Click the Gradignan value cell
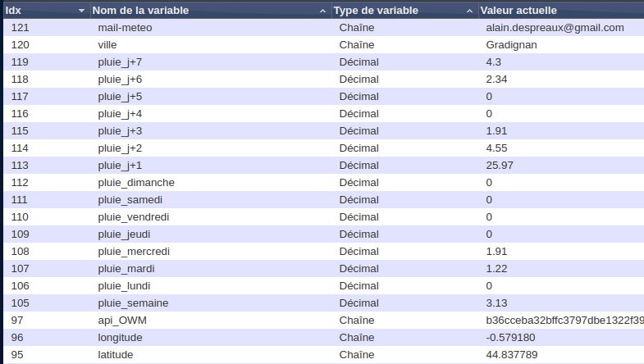The height and width of the screenshot is (364, 644). pyautogui.click(x=511, y=44)
